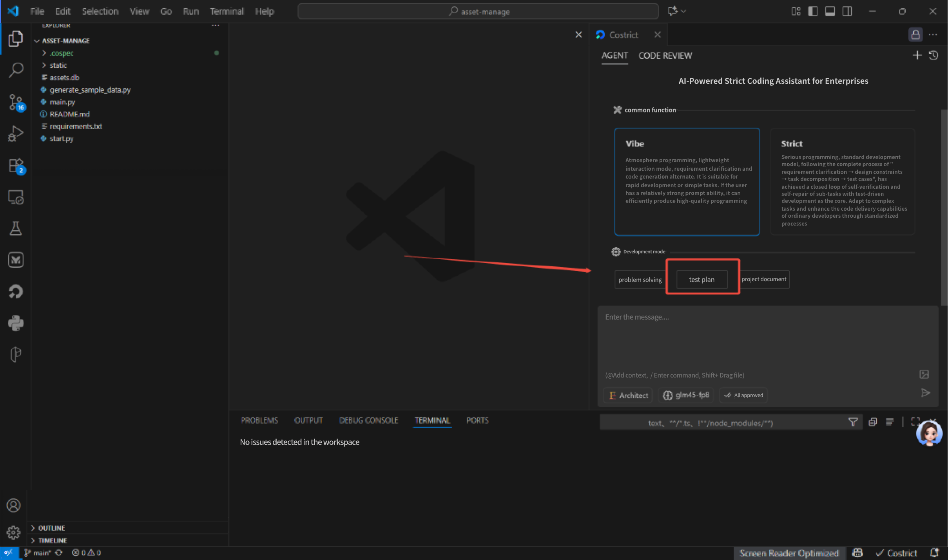Toggle the bottom panel layout
Viewport: 948px width, 560px height.
[x=830, y=11]
